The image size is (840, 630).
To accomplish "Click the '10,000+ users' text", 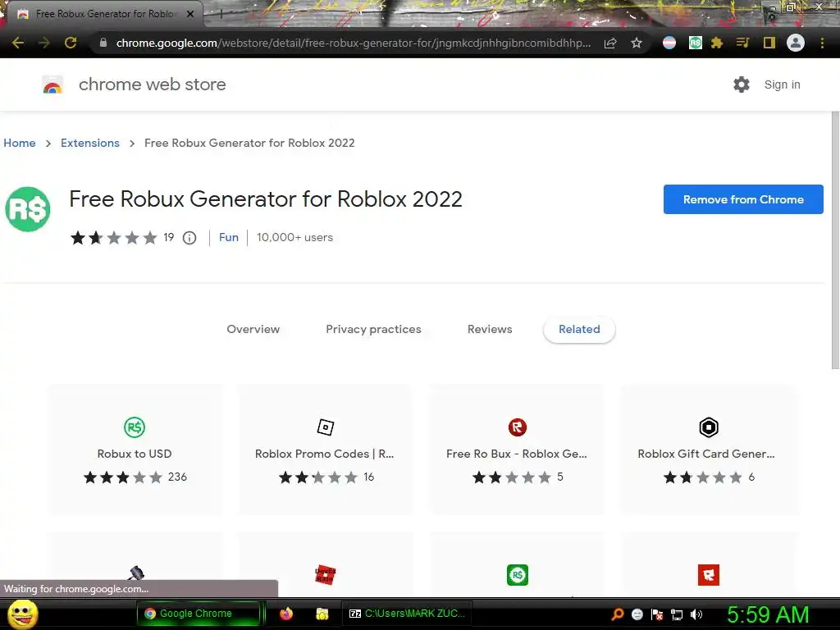I will tap(294, 237).
